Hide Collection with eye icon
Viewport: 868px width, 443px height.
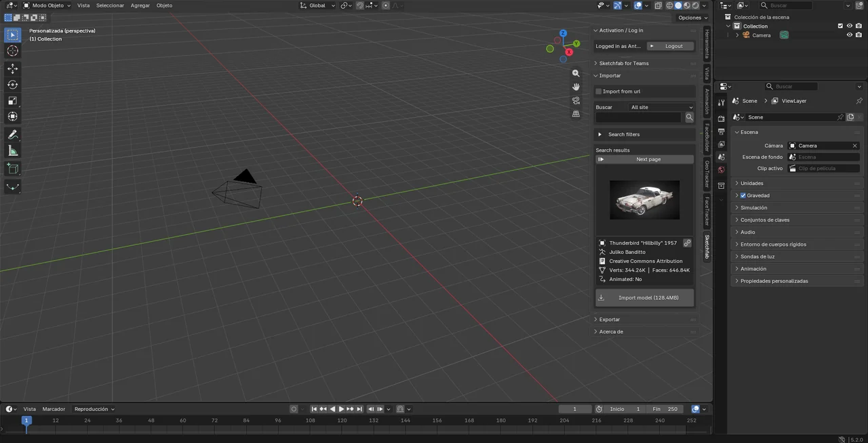pyautogui.click(x=849, y=26)
